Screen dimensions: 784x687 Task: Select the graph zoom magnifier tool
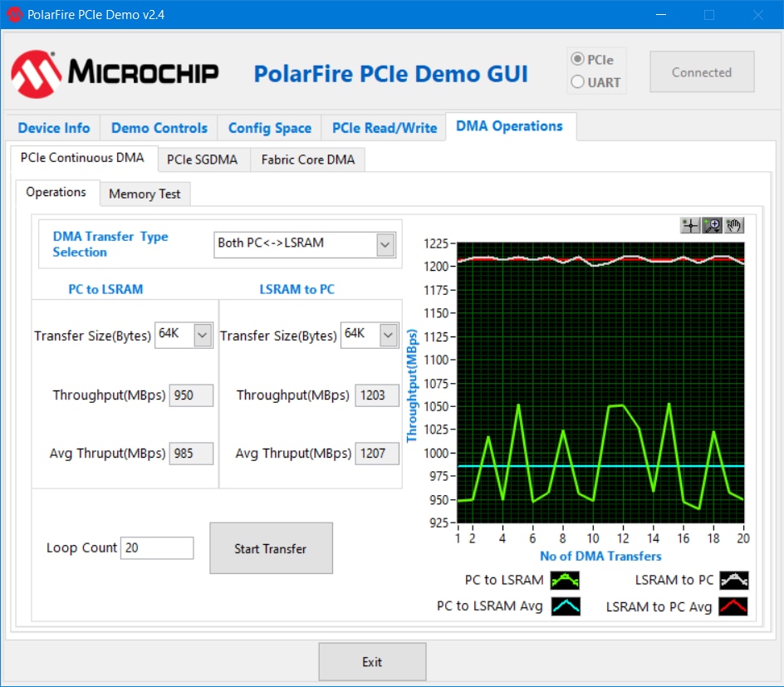point(712,225)
